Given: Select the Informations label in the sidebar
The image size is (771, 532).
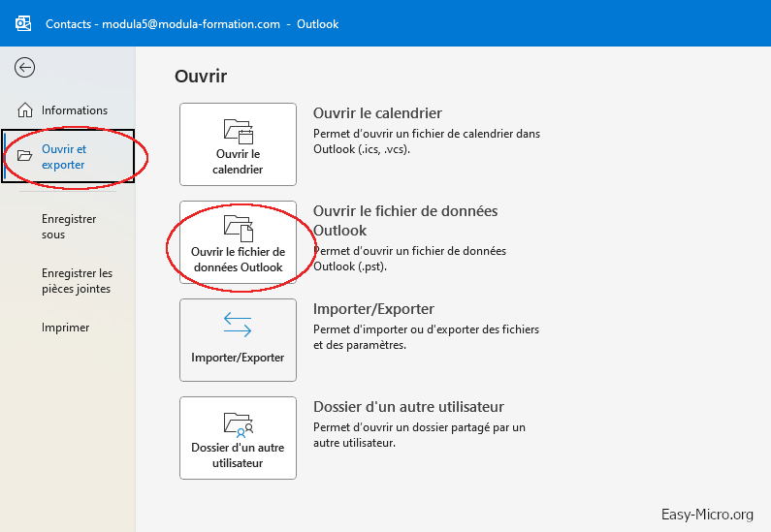Looking at the screenshot, I should [x=75, y=110].
